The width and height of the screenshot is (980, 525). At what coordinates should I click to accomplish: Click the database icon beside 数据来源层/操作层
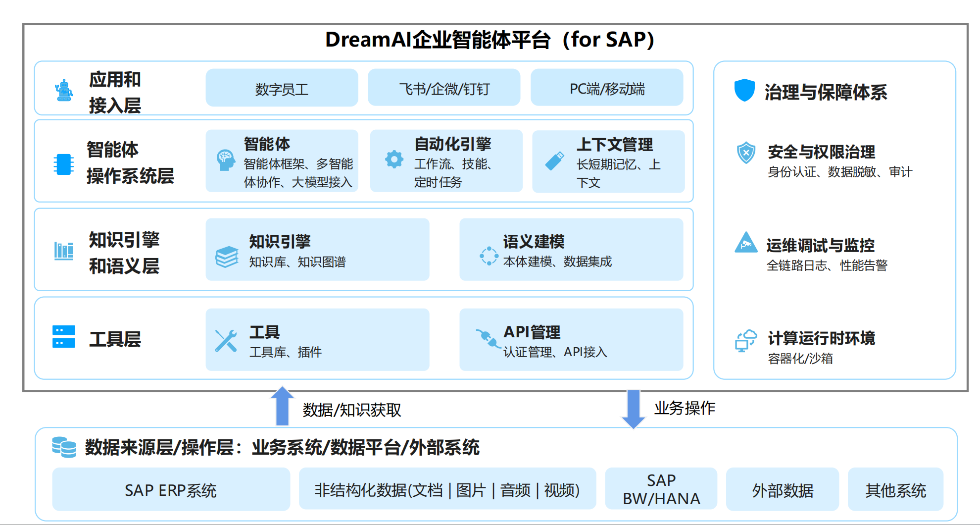pyautogui.click(x=64, y=447)
